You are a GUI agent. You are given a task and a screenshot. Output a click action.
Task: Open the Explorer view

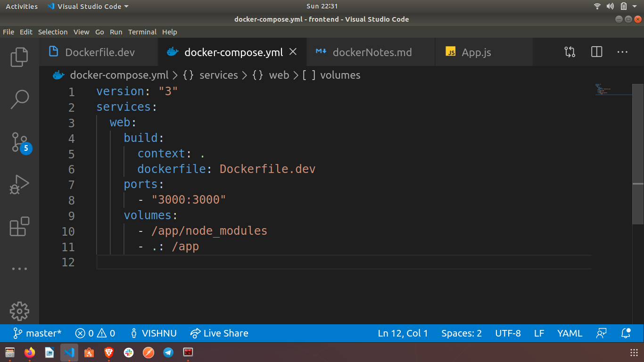pyautogui.click(x=19, y=57)
